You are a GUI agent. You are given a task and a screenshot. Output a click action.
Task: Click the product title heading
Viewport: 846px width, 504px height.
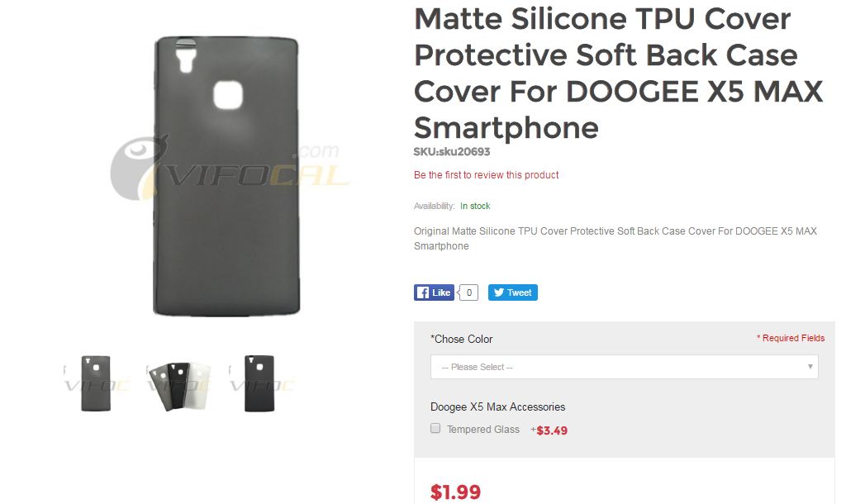coord(618,73)
